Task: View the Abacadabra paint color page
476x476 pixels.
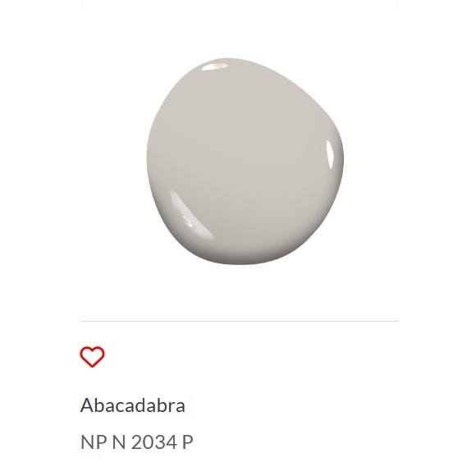Action: (x=133, y=405)
